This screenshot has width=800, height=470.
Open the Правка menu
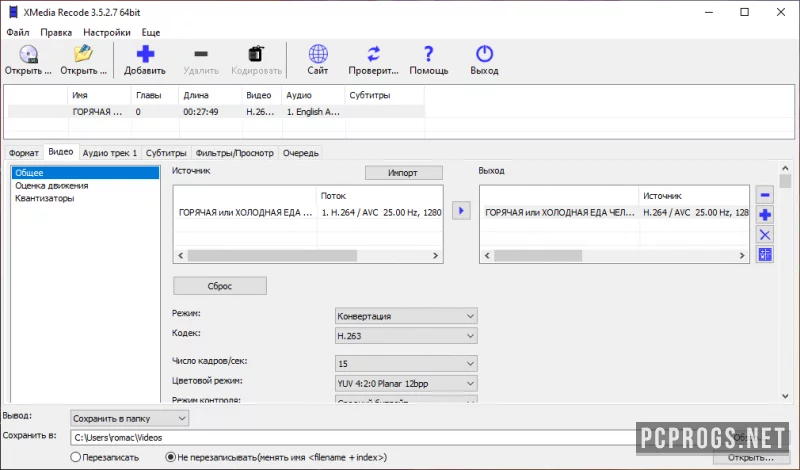pos(56,32)
